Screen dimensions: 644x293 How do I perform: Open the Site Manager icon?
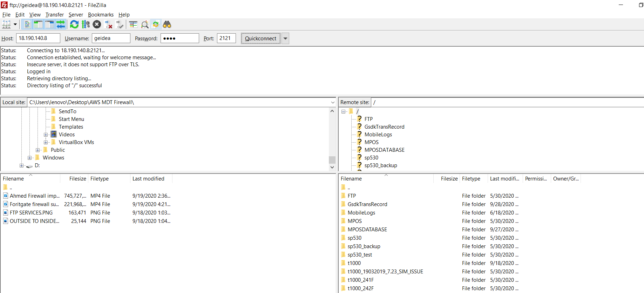pyautogui.click(x=6, y=25)
